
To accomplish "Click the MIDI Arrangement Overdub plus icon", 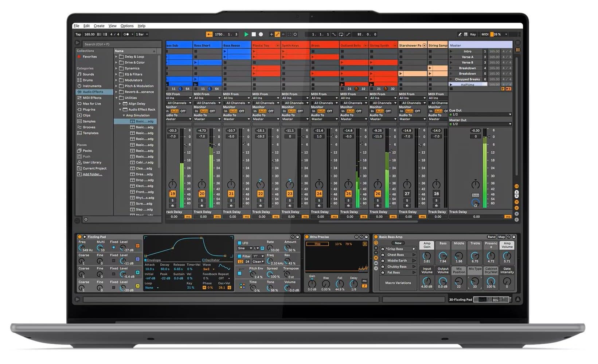I will (x=271, y=34).
